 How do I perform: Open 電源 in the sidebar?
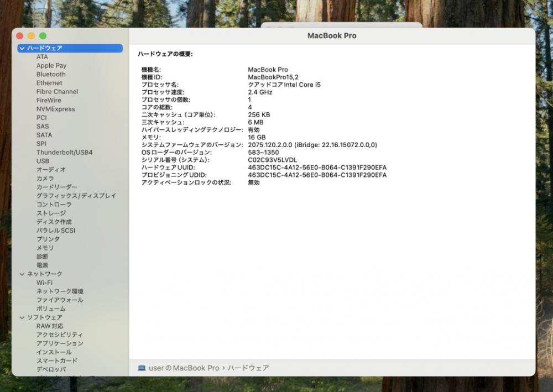(42, 265)
